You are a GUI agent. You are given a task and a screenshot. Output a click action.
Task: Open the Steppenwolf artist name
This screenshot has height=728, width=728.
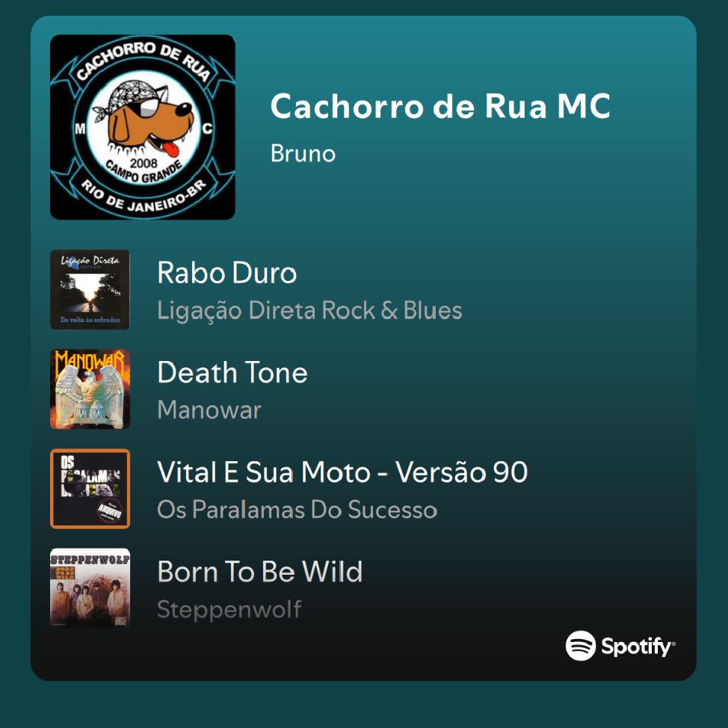click(229, 609)
